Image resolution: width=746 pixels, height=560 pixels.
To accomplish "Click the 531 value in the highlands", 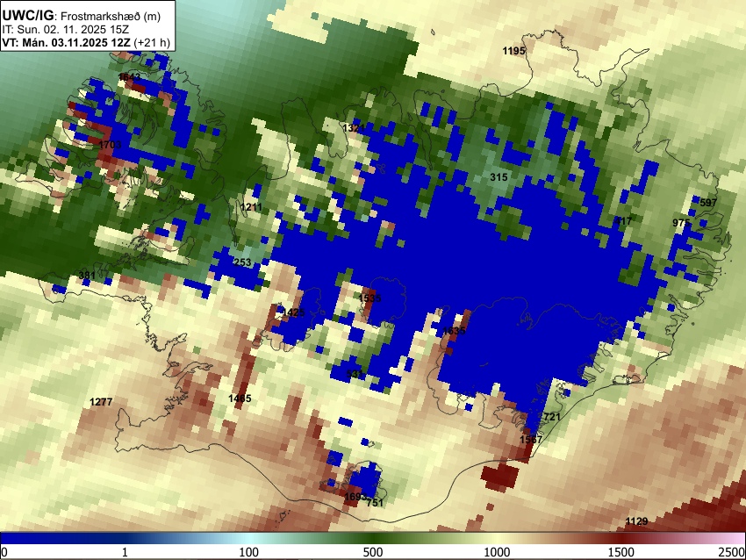I will coord(355,374).
